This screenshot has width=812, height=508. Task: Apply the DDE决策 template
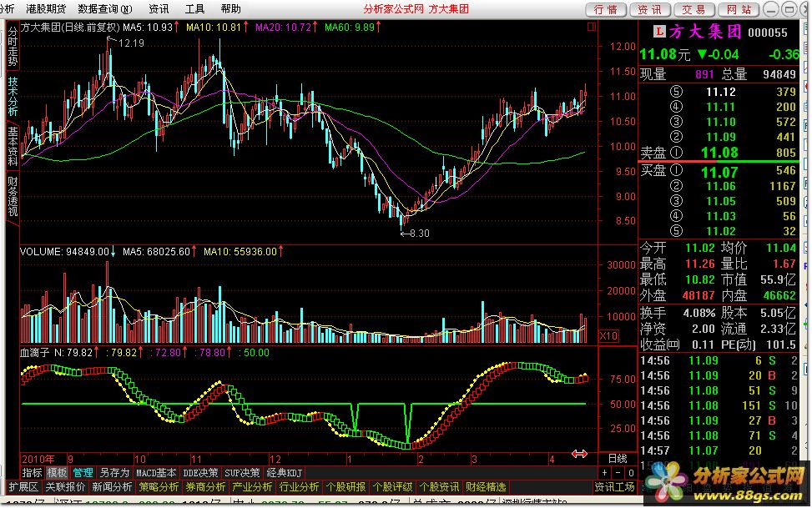[201, 473]
